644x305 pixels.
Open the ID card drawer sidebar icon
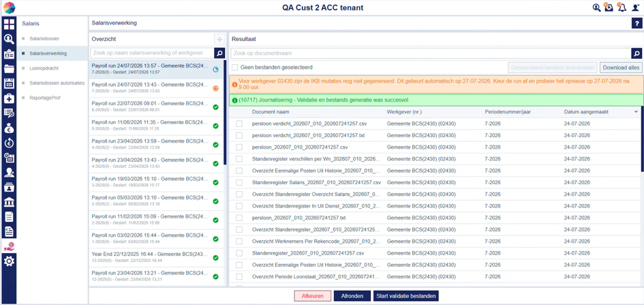[9, 188]
